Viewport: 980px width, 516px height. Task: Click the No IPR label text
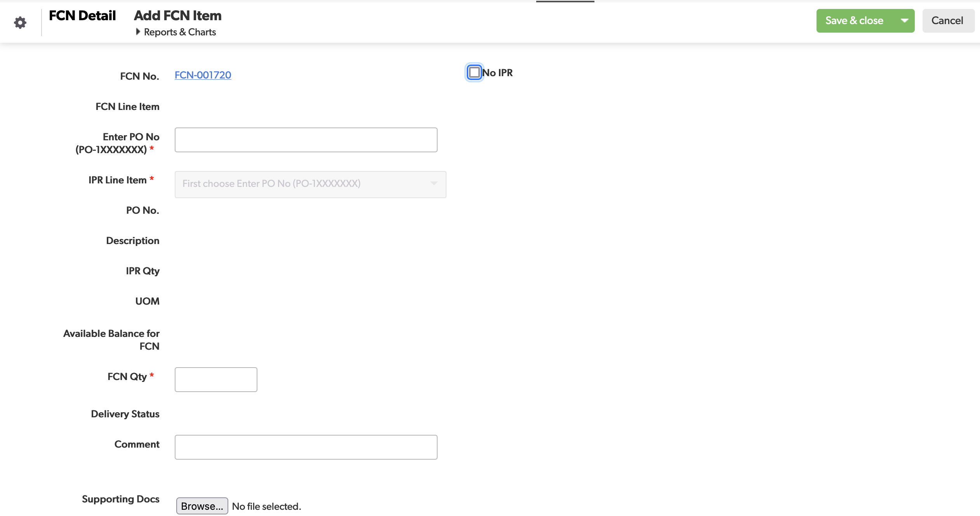[498, 73]
